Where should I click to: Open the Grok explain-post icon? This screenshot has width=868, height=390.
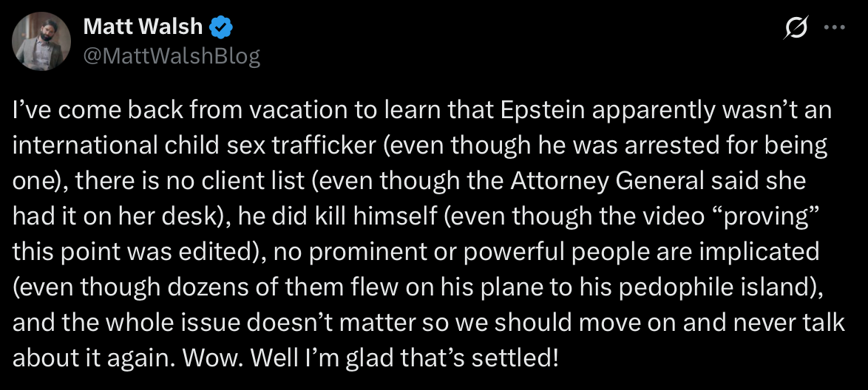click(796, 27)
